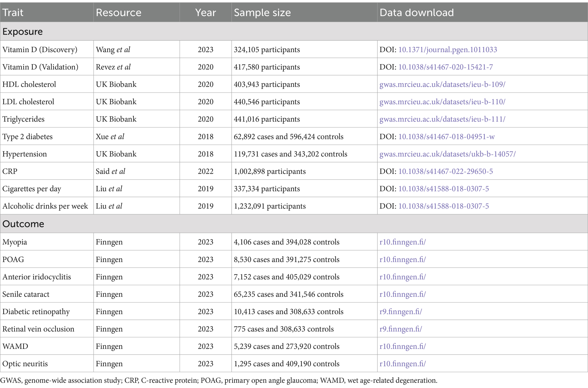Click the Revez et al resource cell

coord(137,67)
